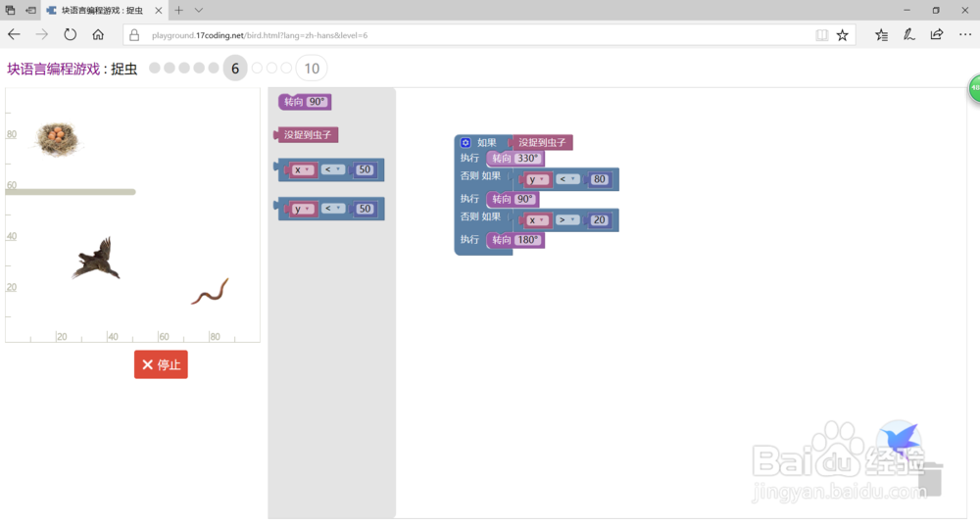980x525 pixels.
Task: Toggle reading view book icon
Action: [821, 35]
